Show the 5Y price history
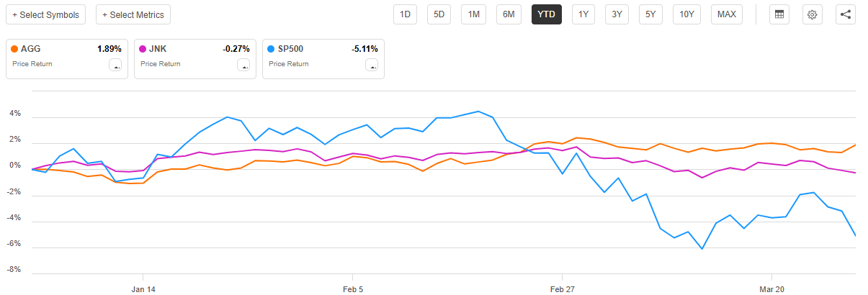Image resolution: width=868 pixels, height=295 pixels. point(650,14)
